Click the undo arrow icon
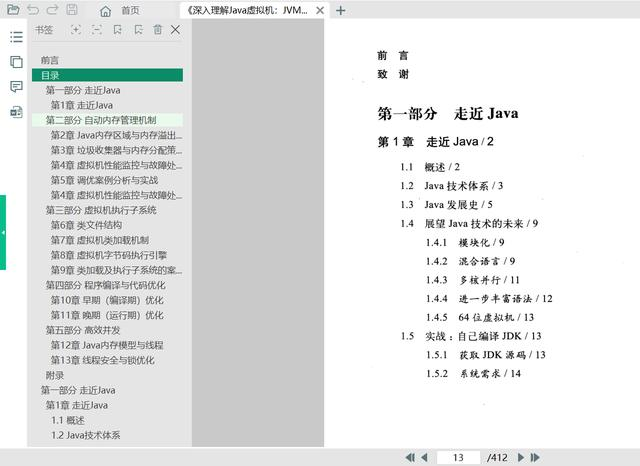The image size is (640, 466). 33,9
